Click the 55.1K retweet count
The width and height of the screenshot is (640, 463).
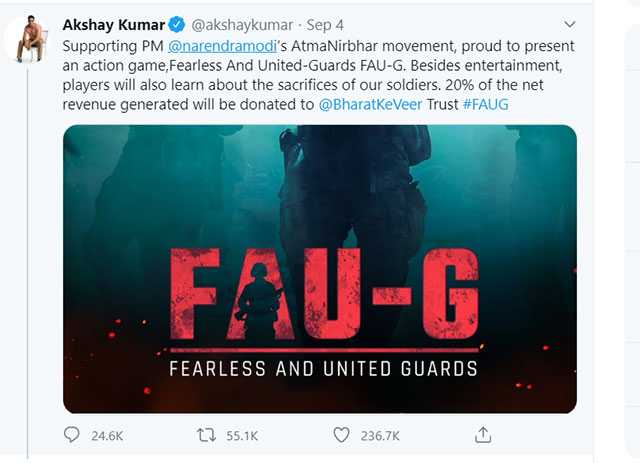click(242, 436)
